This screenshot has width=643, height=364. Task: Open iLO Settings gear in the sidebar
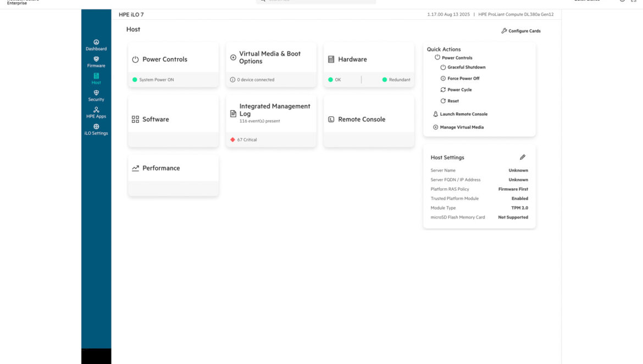pyautogui.click(x=96, y=127)
